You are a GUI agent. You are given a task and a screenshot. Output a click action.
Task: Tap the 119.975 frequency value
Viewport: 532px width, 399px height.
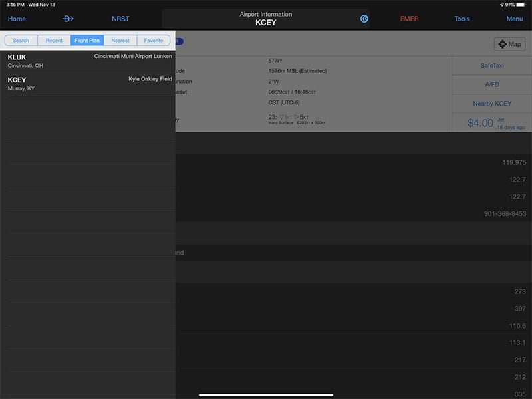pos(514,162)
